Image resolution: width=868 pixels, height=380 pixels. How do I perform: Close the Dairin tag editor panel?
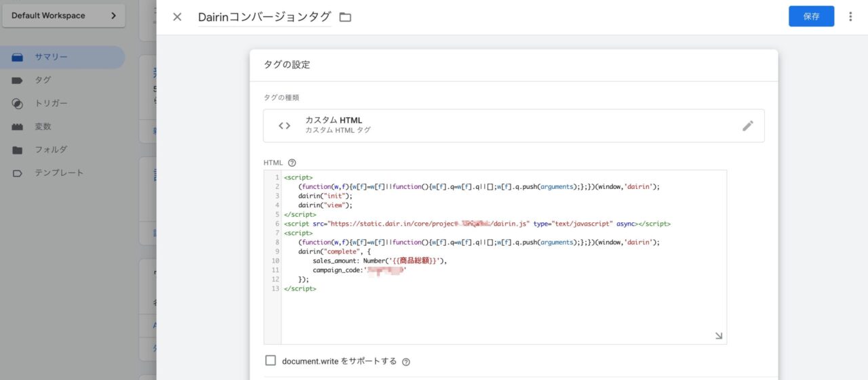tap(177, 17)
